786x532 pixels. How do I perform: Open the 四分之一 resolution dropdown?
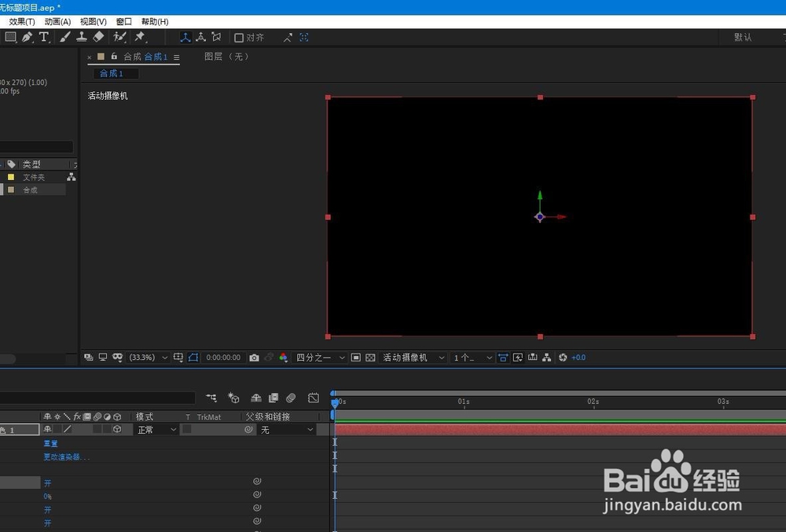(321, 358)
